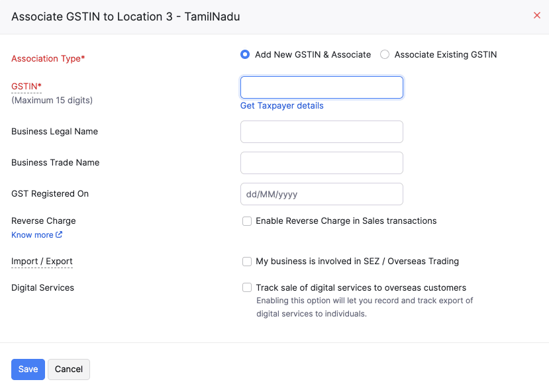
Task: Open the Know more link
Action: click(x=32, y=235)
